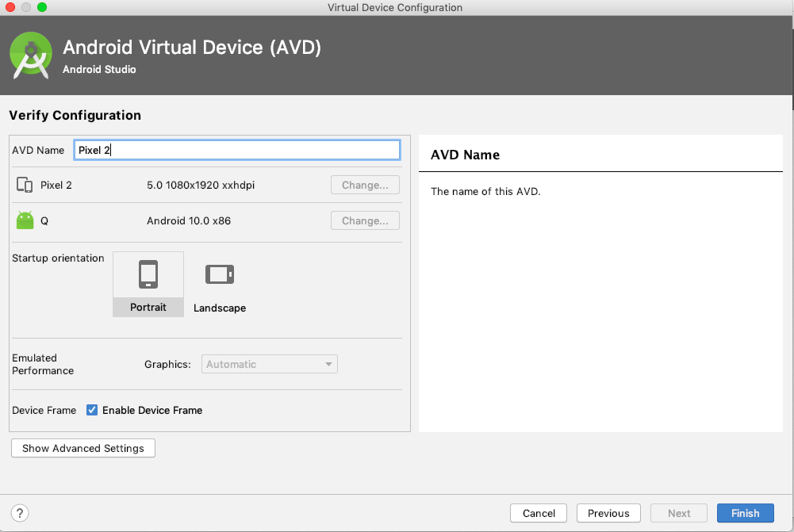The width and height of the screenshot is (794, 532).
Task: Finish creating the AVD
Action: click(x=745, y=513)
